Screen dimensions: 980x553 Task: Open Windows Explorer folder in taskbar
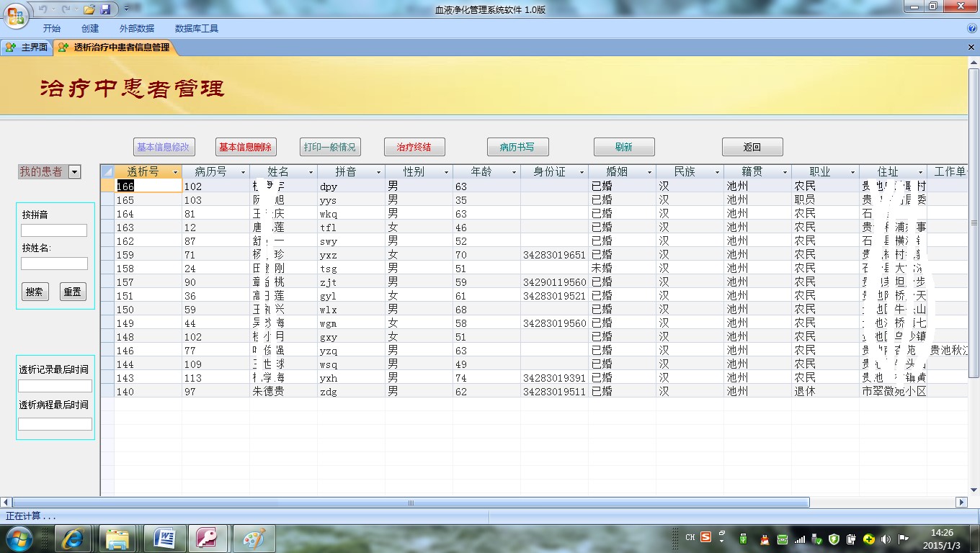(117, 539)
